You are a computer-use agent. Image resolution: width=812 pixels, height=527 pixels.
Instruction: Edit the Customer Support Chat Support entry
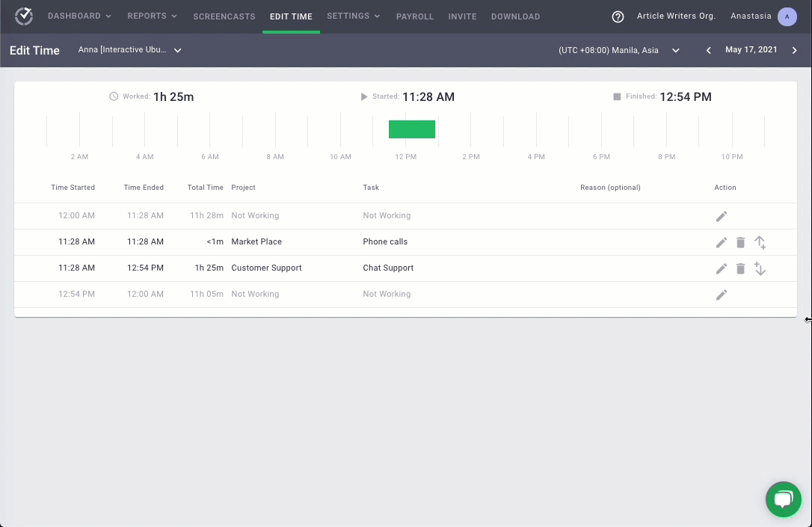point(722,268)
